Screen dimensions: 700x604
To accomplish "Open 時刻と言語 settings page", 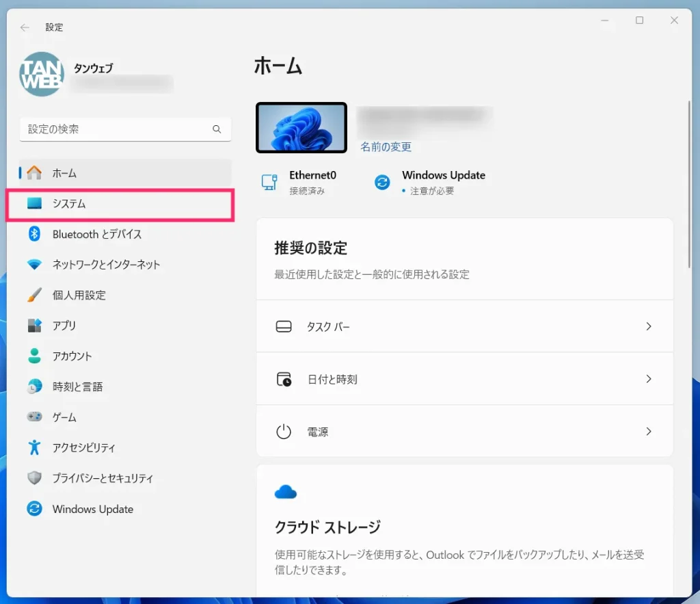I will [126, 386].
